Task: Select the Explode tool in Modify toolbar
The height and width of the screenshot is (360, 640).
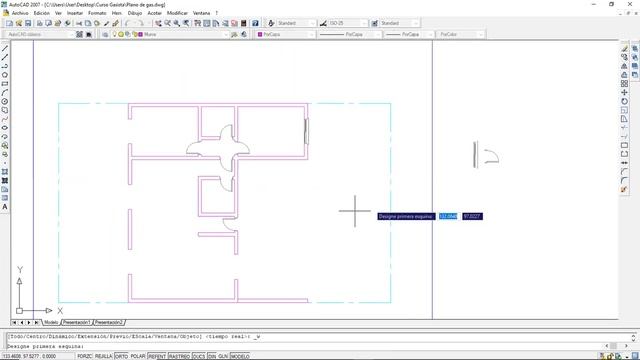Action: click(624, 189)
